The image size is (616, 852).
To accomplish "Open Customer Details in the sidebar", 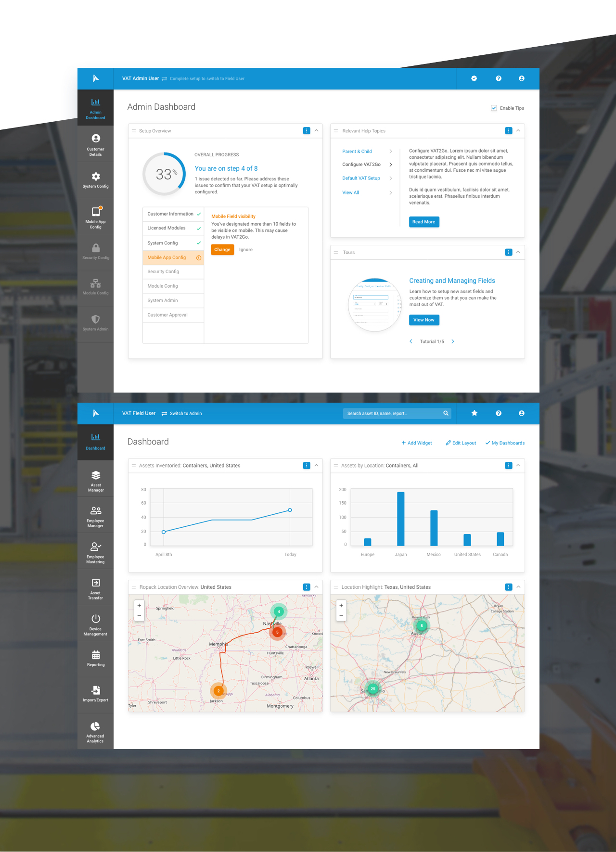I will pyautogui.click(x=96, y=144).
